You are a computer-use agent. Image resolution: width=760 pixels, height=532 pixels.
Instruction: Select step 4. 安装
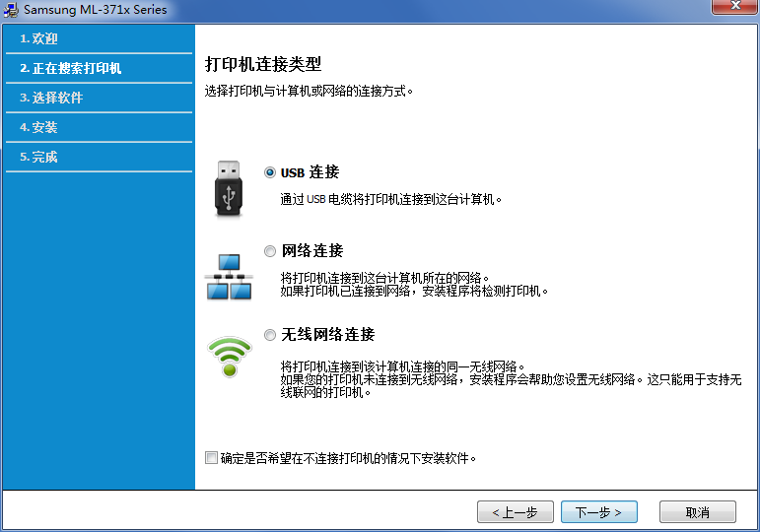click(99, 127)
